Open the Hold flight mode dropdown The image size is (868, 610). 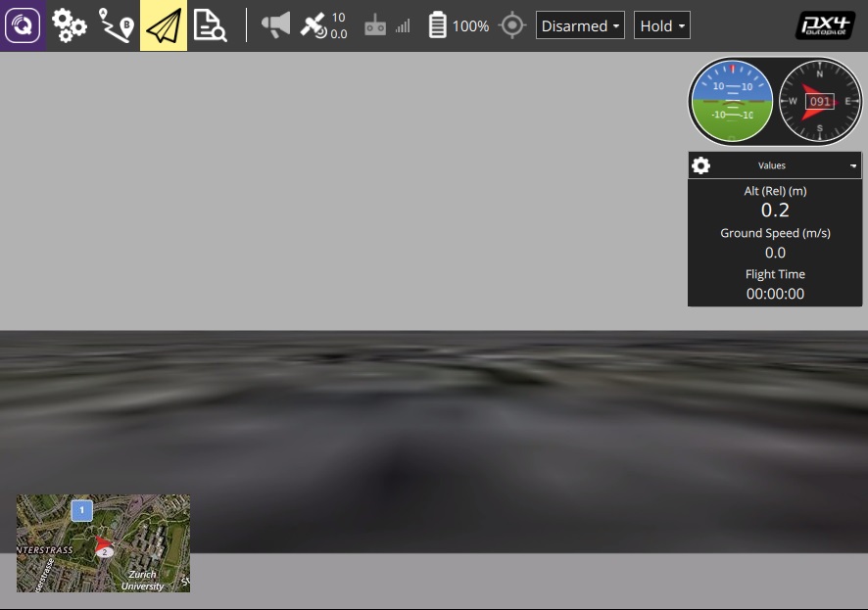pos(661,24)
